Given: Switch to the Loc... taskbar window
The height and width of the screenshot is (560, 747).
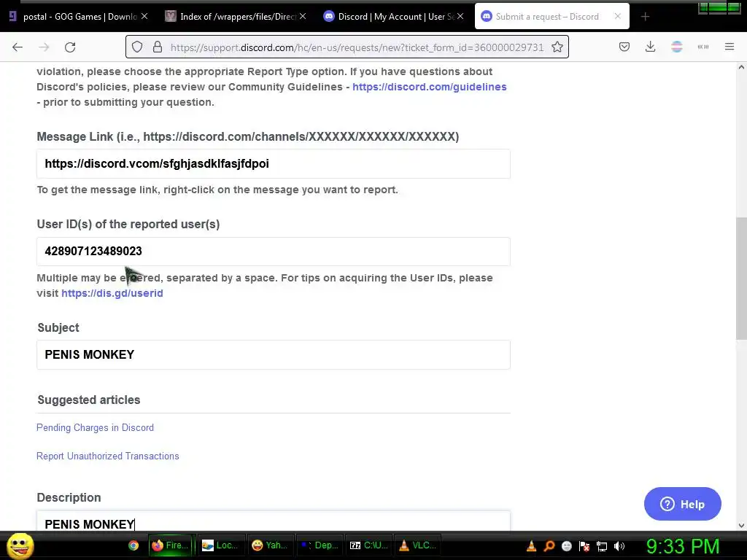Looking at the screenshot, I should (220, 545).
